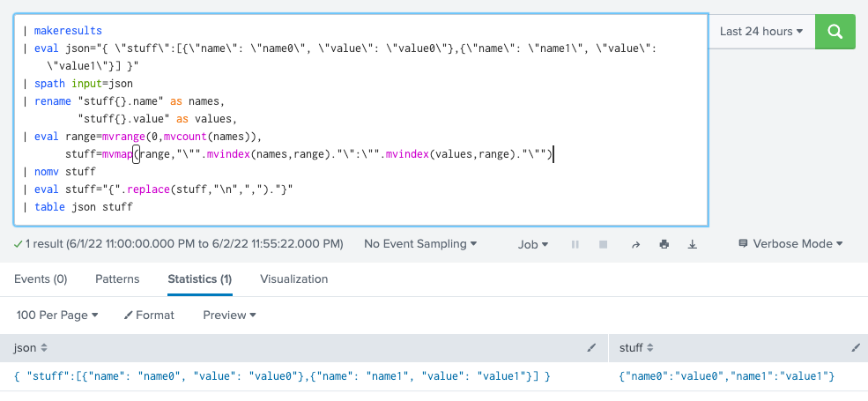Run the search with the green magnifier button

pos(835,32)
